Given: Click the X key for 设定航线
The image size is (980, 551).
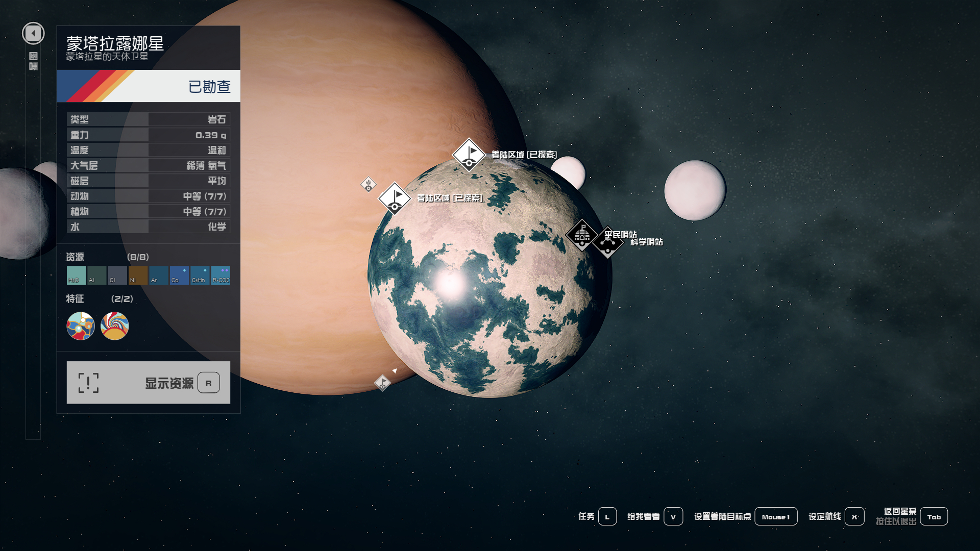Looking at the screenshot, I should point(854,516).
